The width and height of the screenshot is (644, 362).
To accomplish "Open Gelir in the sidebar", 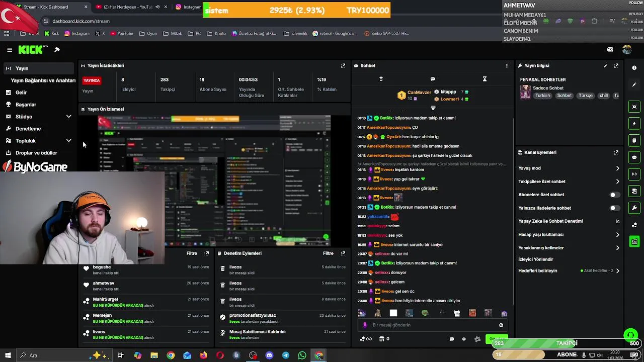I will 39,93.
